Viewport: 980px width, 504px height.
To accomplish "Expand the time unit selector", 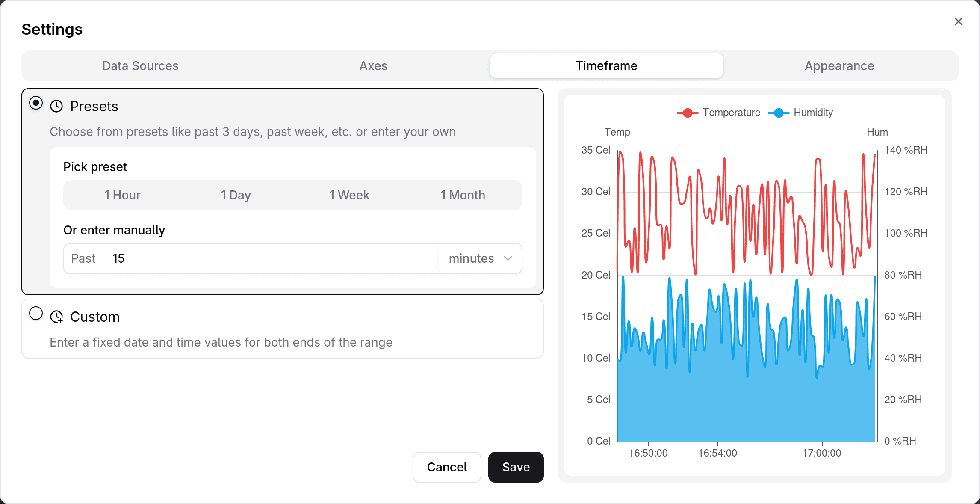I will 479,258.
